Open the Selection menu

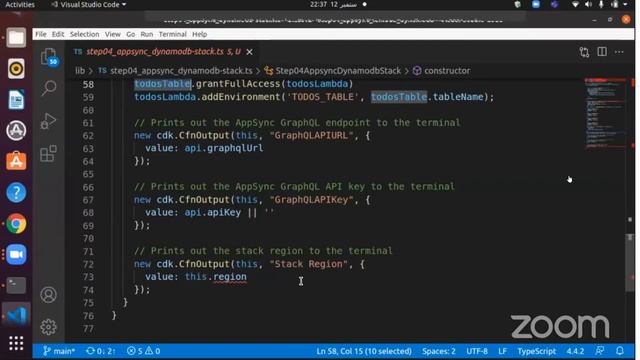click(84, 34)
